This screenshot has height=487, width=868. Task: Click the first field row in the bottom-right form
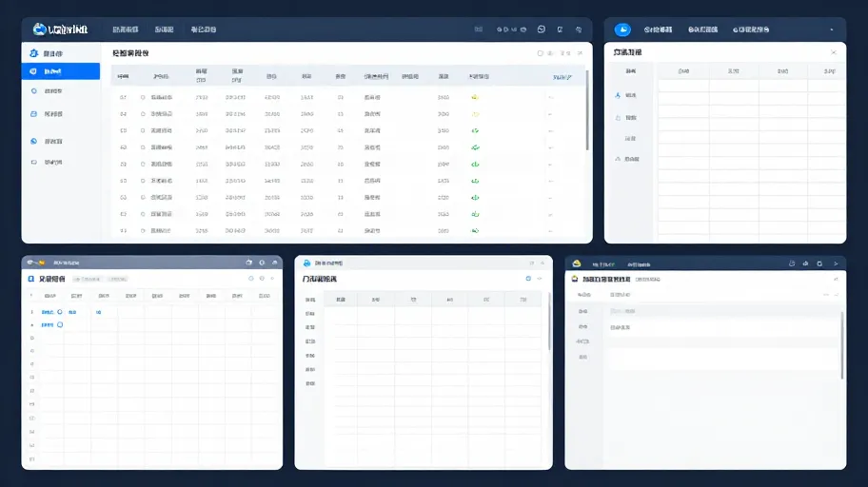pos(722,295)
